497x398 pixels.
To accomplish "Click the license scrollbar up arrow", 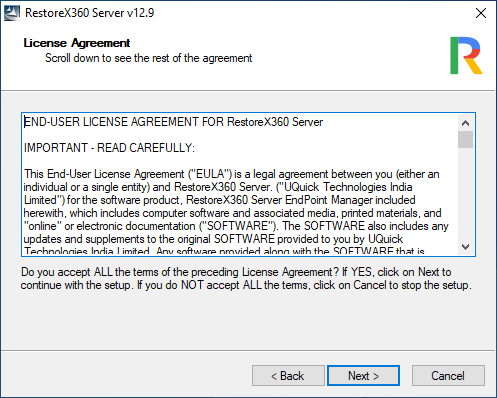I will point(465,123).
